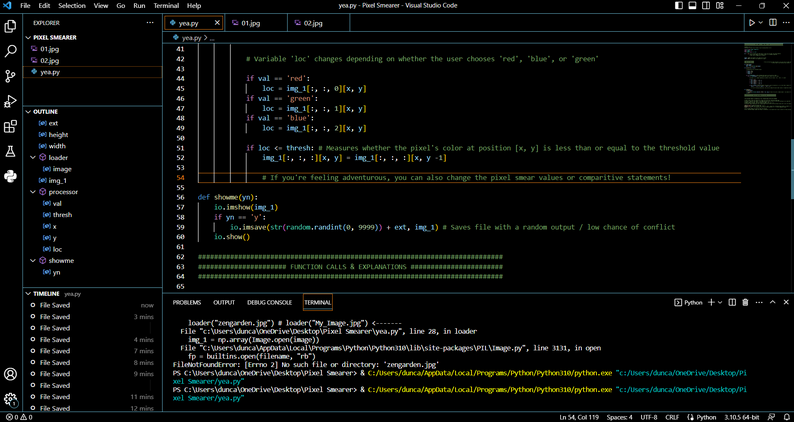Open the File menu

coord(25,6)
